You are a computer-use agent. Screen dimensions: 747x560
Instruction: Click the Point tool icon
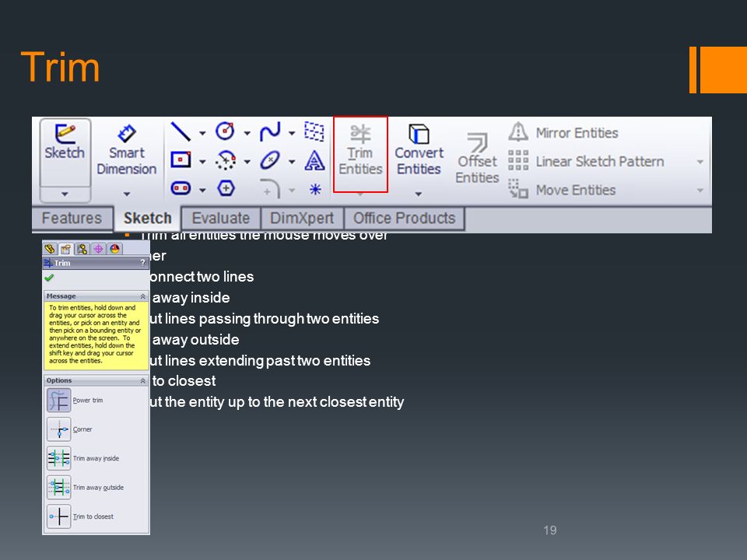pyautogui.click(x=315, y=190)
